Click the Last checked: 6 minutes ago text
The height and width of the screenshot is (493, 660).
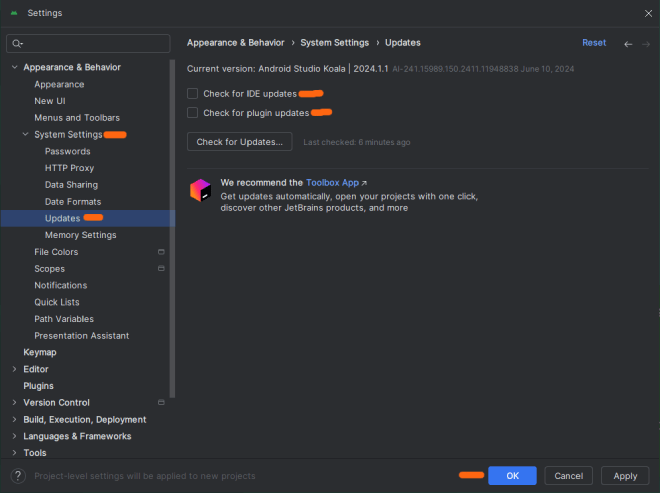(357, 142)
